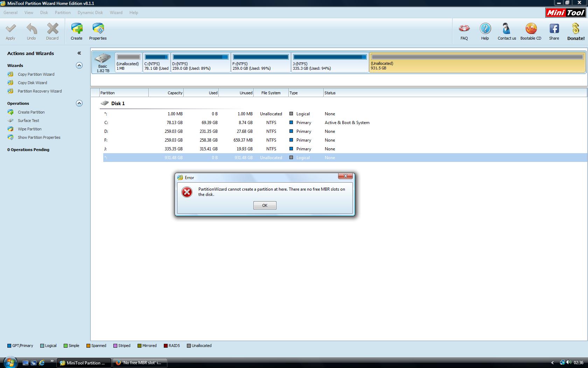Click the Partition Recovery Wizard icon
Screen dimensions: 588x368
click(11, 91)
